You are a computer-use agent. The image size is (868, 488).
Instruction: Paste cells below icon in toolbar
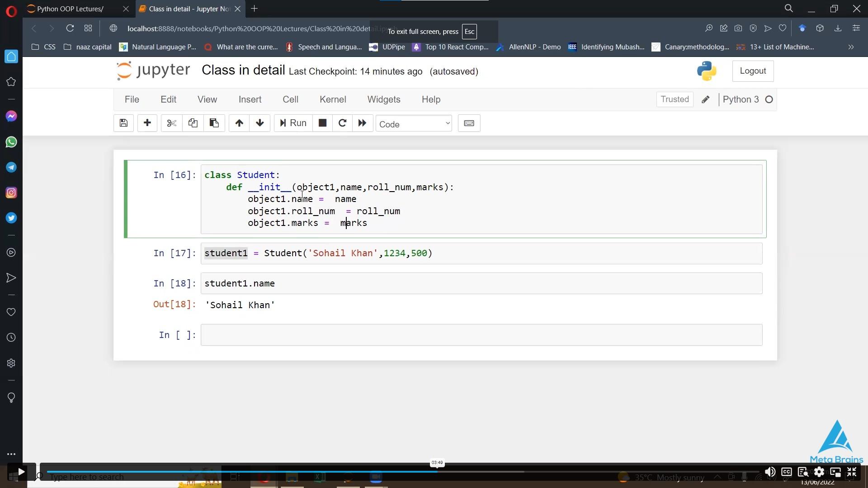coord(214,123)
